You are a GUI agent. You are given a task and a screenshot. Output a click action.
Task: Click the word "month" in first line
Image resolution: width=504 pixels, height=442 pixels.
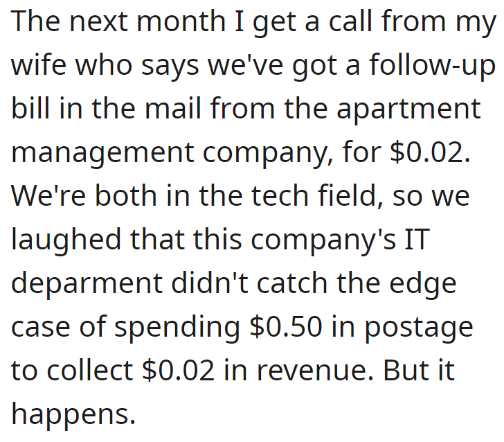[x=181, y=21]
